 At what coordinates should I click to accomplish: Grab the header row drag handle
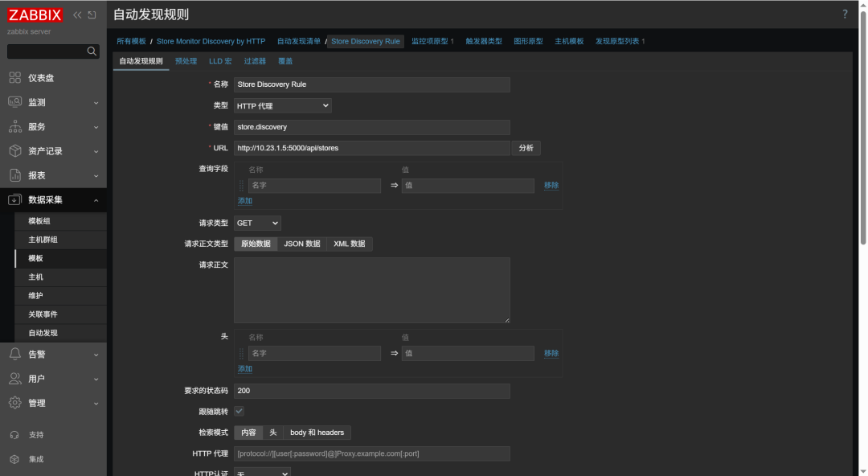click(241, 354)
